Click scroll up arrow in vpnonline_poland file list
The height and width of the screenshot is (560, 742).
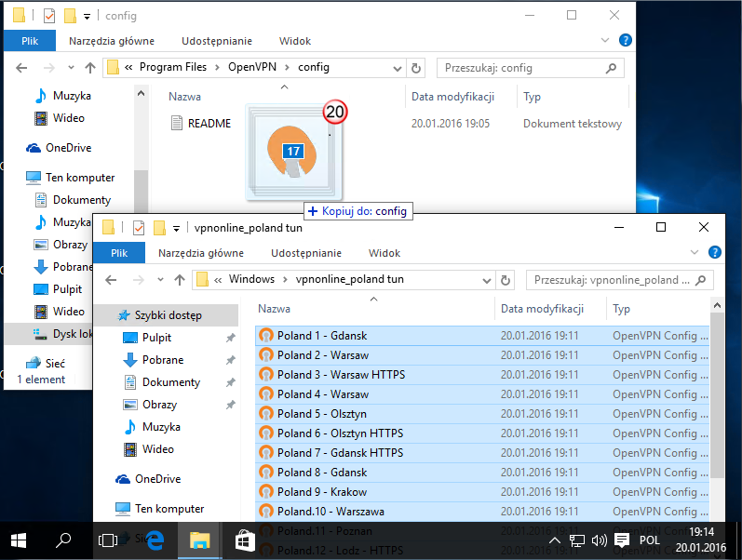tap(718, 305)
